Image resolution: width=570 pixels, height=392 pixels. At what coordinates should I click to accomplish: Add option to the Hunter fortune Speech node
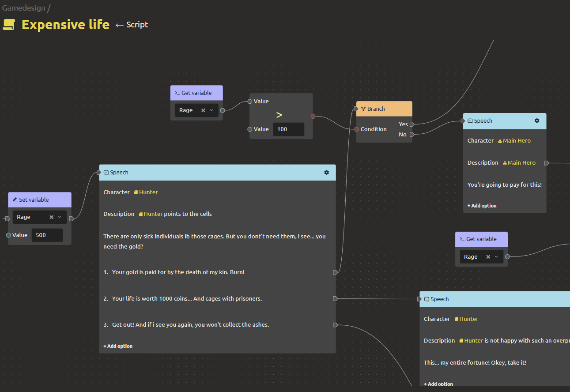(x=438, y=384)
